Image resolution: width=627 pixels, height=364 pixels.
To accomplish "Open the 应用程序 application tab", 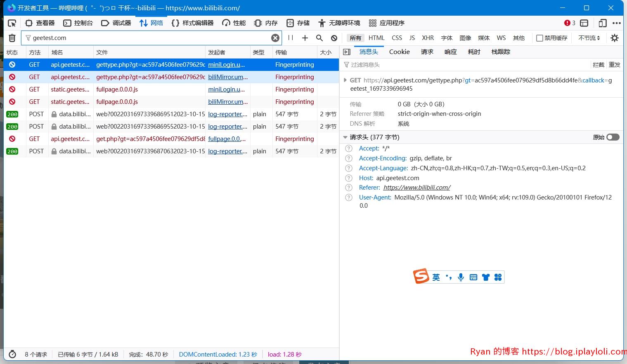I will click(x=387, y=23).
